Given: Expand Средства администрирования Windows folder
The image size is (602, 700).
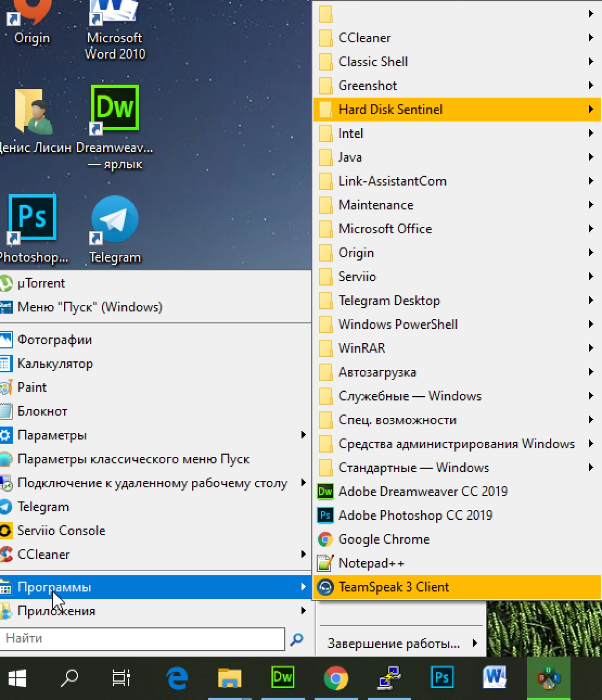Looking at the screenshot, I should coord(457,444).
